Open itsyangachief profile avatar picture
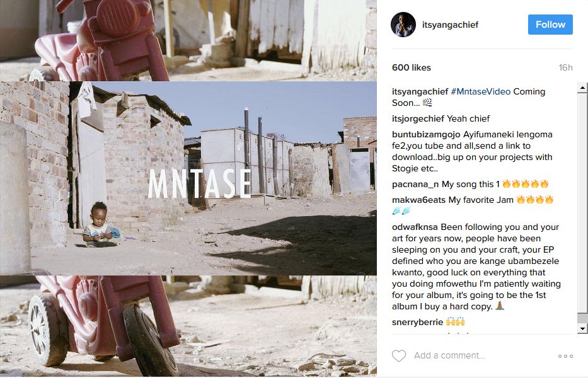This screenshot has width=588, height=378. (x=403, y=25)
